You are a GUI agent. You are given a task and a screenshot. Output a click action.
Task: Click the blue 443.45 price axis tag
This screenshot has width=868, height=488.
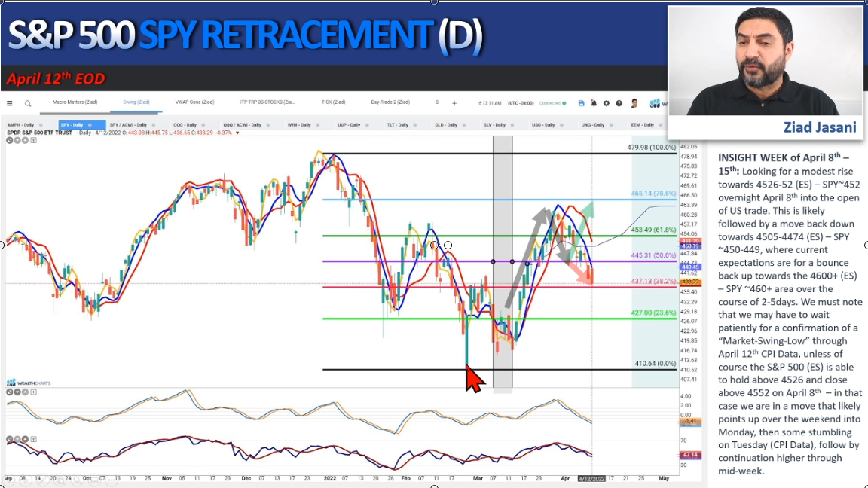[x=690, y=267]
